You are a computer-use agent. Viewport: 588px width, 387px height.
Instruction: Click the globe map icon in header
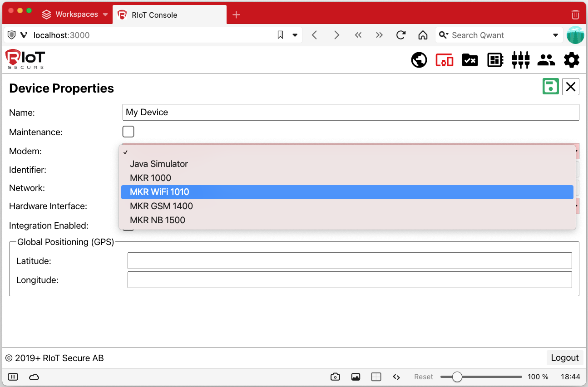[x=419, y=60]
